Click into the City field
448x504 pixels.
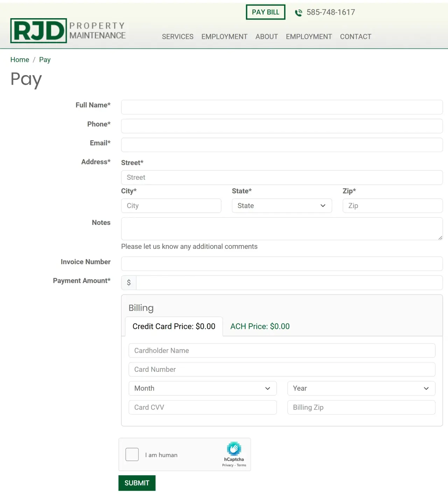[171, 206]
